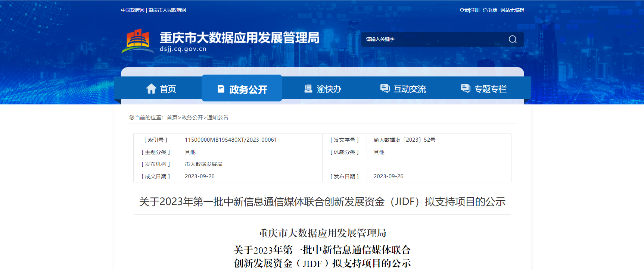The width and height of the screenshot is (644, 270).
Task: Open the 中国政府网 link
Action: (x=133, y=10)
